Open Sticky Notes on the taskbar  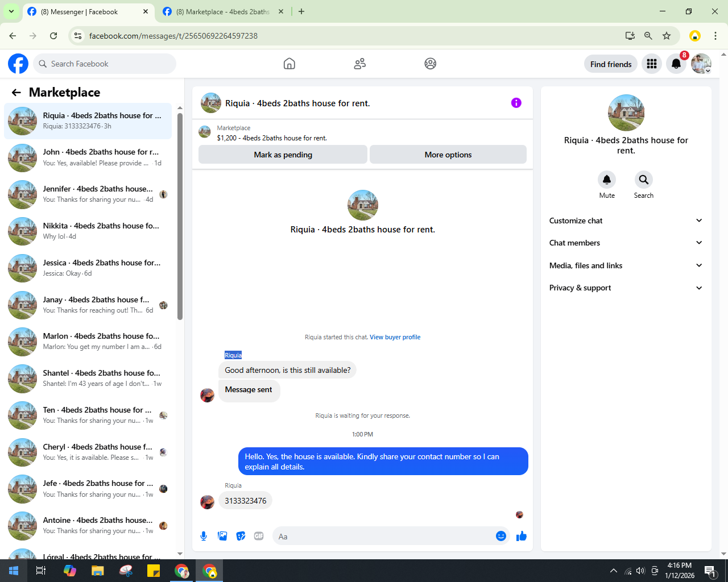tap(154, 571)
